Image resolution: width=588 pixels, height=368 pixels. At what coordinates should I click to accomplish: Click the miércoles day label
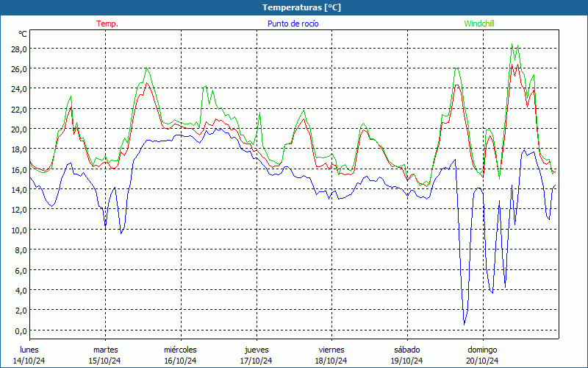point(180,350)
